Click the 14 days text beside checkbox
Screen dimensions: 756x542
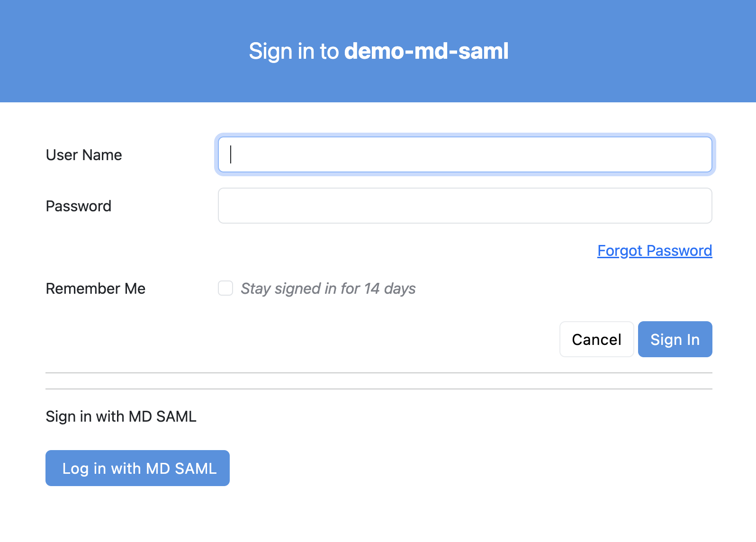[389, 289]
